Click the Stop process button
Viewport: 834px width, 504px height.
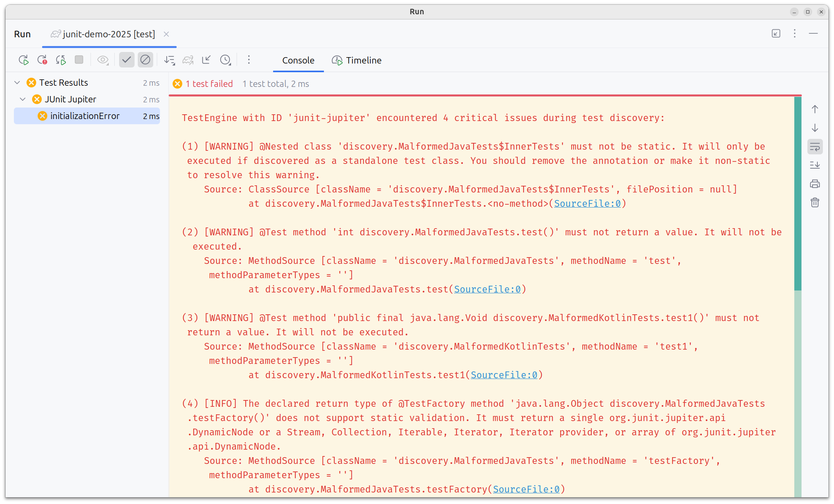pyautogui.click(x=79, y=60)
